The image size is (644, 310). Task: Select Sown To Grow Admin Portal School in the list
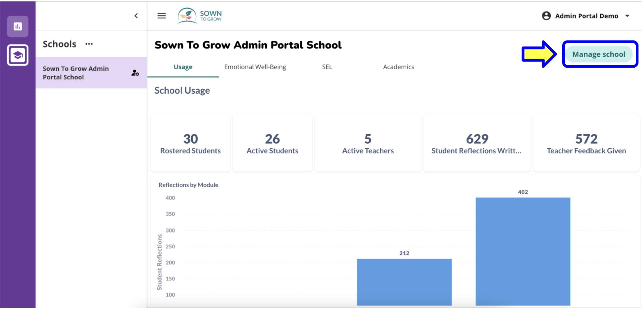point(91,73)
